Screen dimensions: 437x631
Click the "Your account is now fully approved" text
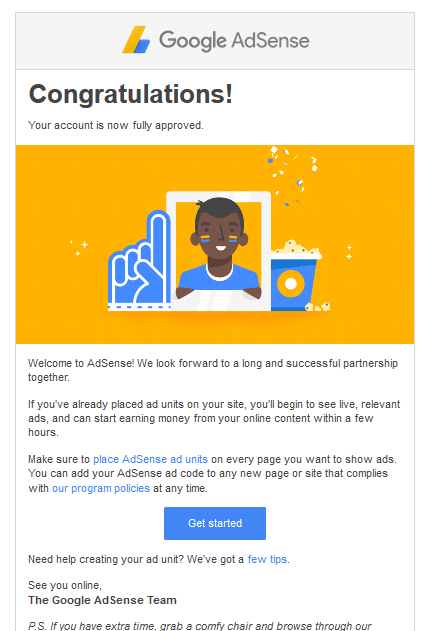[x=116, y=125]
